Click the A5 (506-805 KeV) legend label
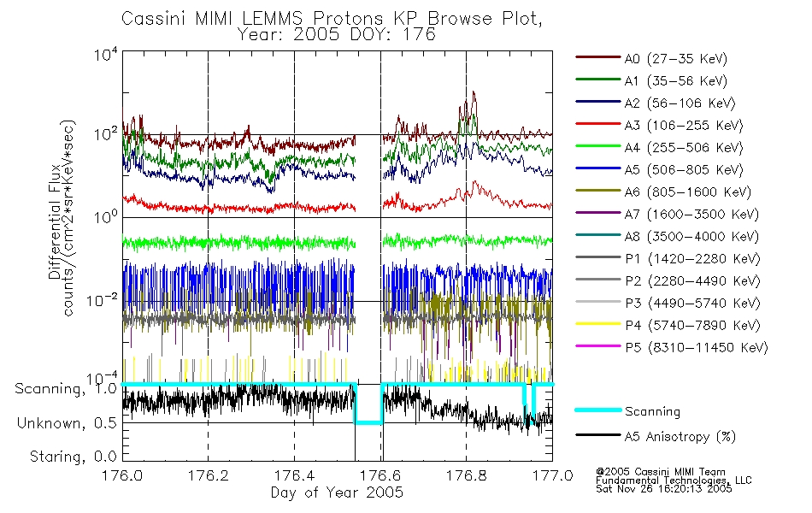The width and height of the screenshot is (812, 513). point(684,170)
